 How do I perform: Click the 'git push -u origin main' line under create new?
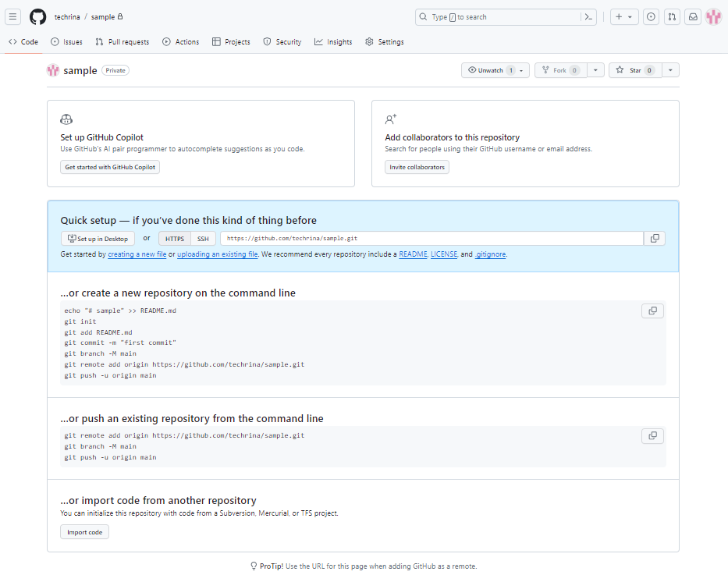[x=110, y=375]
